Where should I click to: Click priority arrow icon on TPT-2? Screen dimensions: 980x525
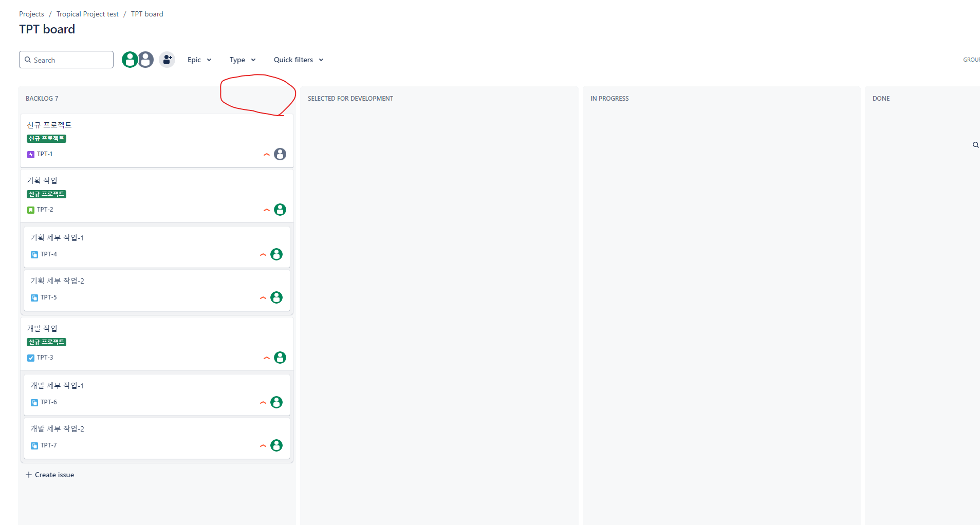(x=267, y=210)
